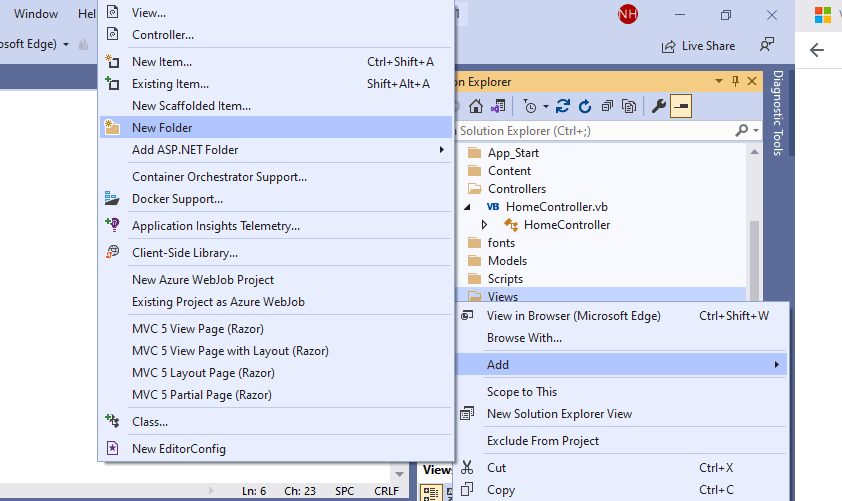Open the NH account badge
Screen dimensions: 842x501
[628, 14]
